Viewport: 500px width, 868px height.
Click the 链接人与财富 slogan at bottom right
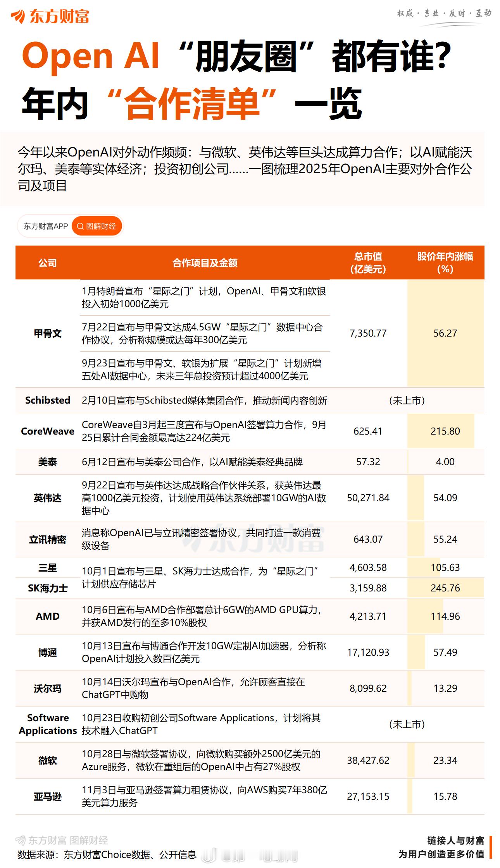(456, 841)
